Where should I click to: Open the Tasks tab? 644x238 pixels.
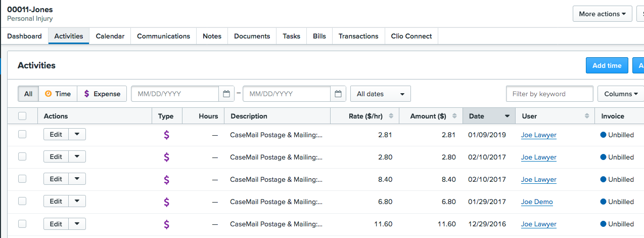coord(292,36)
